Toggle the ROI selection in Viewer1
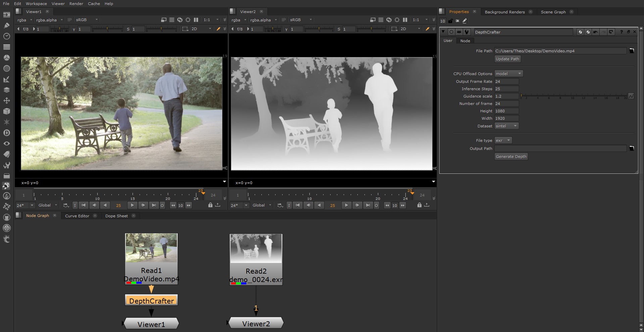The height and width of the screenshot is (332, 644). point(185,29)
